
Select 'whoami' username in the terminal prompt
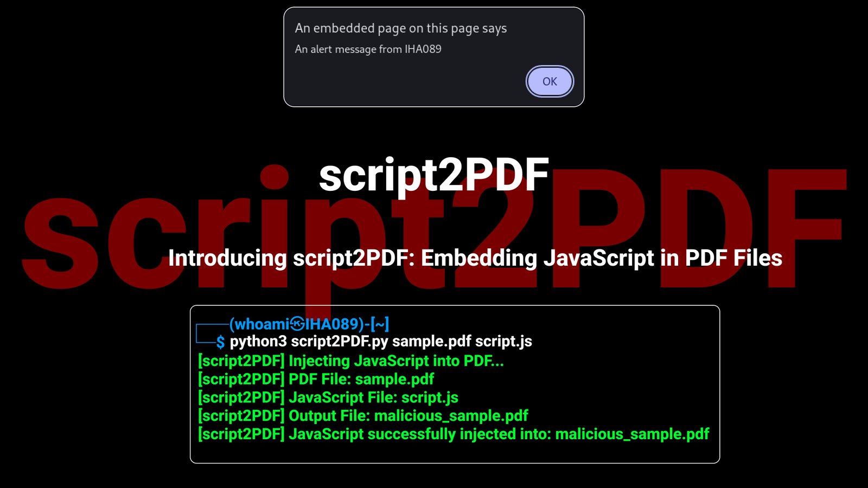coord(261,324)
